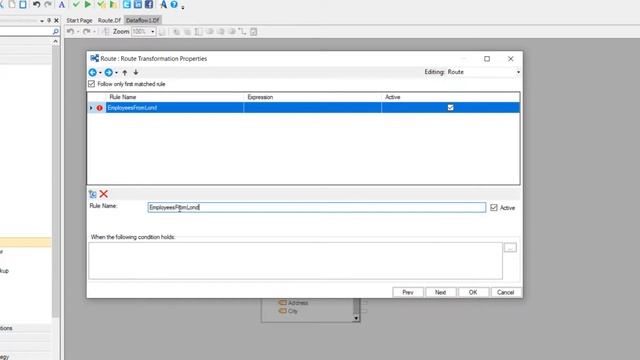Click the Cancel button

(x=506, y=292)
